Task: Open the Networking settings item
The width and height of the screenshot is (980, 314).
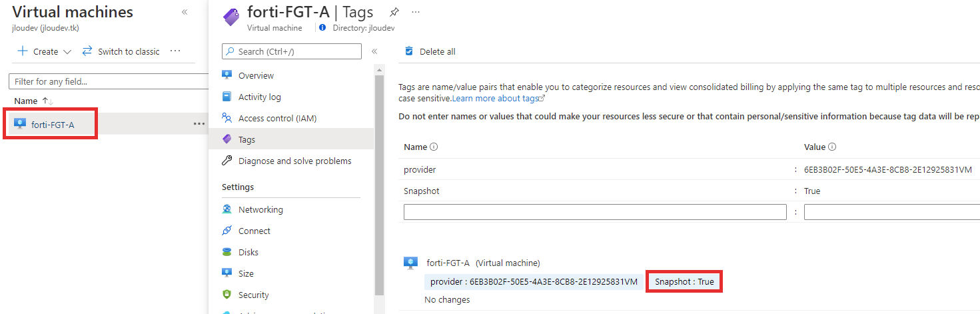Action: (261, 209)
